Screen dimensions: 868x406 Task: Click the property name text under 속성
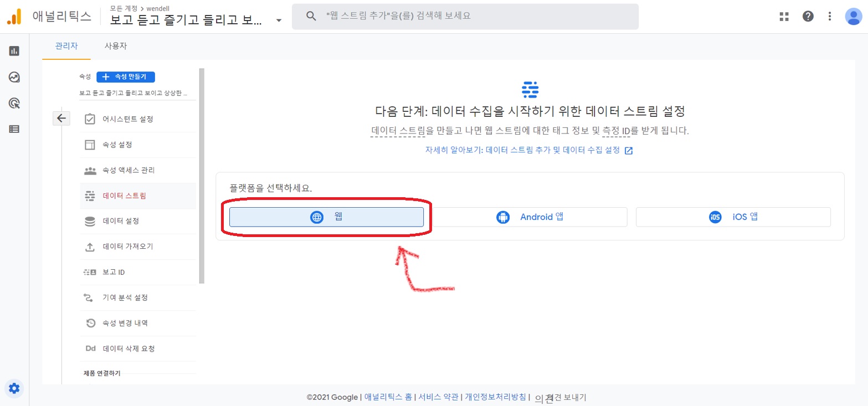pyautogui.click(x=133, y=92)
